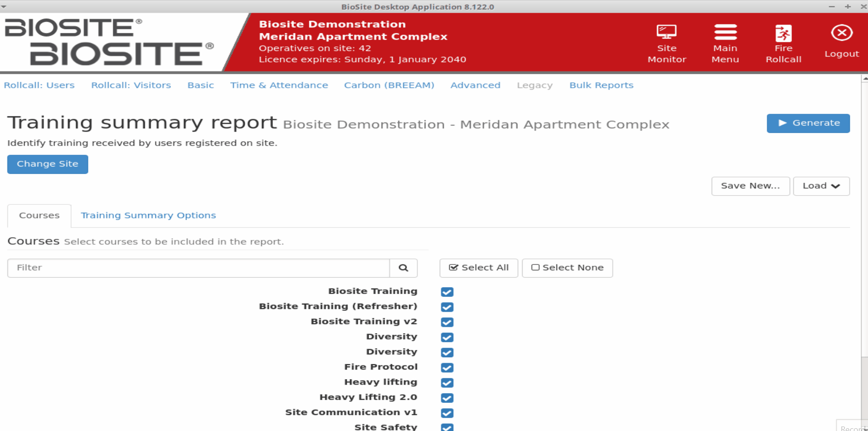Image resolution: width=868 pixels, height=431 pixels.
Task: Toggle the Fire Protocol checkbox
Action: (x=447, y=368)
